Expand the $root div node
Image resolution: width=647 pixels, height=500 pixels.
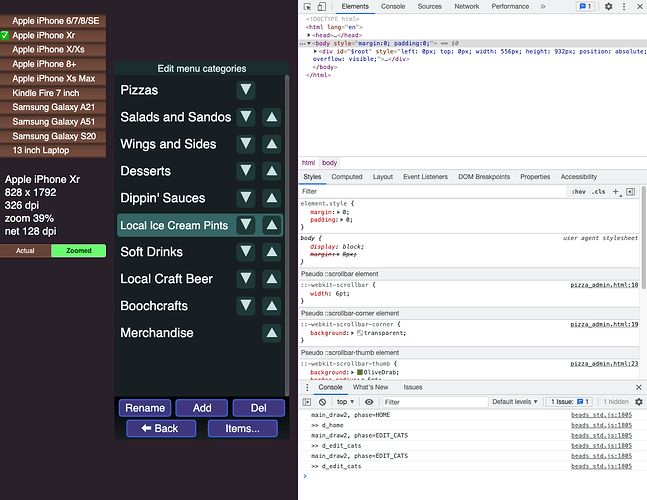point(315,51)
